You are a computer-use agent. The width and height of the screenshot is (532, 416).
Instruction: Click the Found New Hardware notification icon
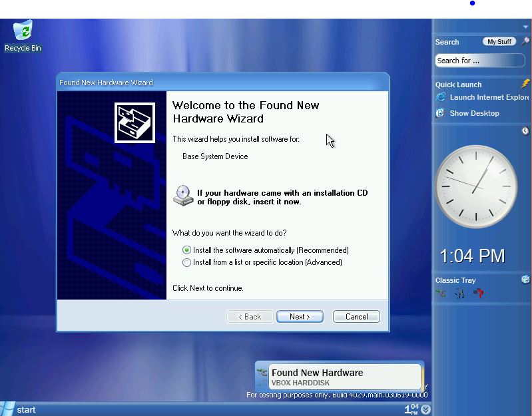pos(262,373)
